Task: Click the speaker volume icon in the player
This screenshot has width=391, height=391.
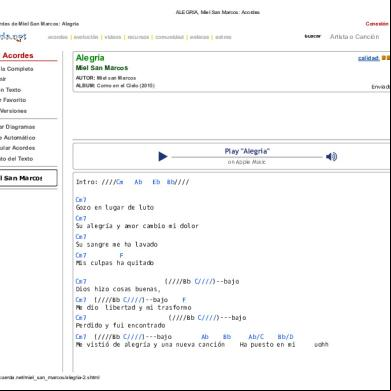Action: coord(331,156)
